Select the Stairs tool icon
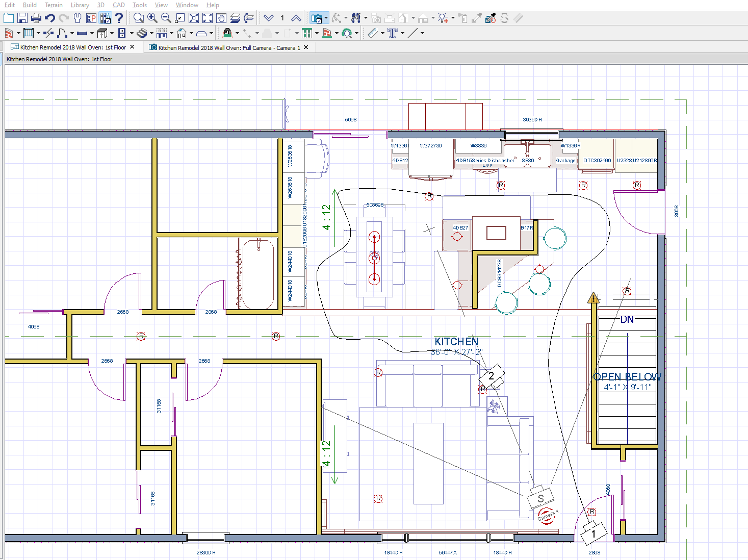Viewport: 748px width, 560px height. (142, 33)
